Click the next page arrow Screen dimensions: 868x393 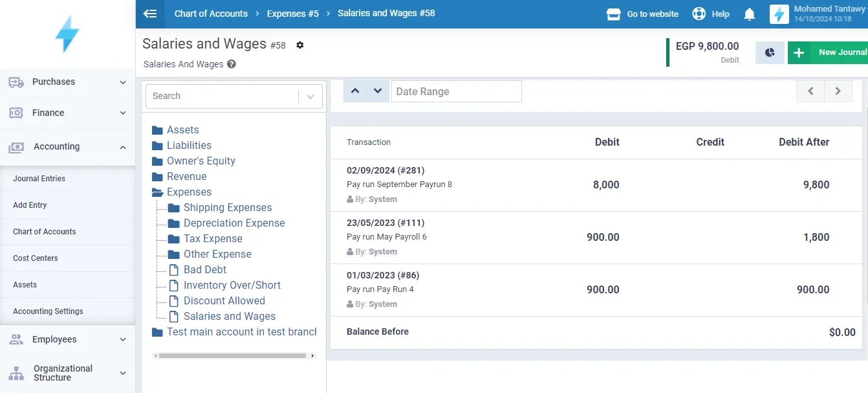pos(838,91)
